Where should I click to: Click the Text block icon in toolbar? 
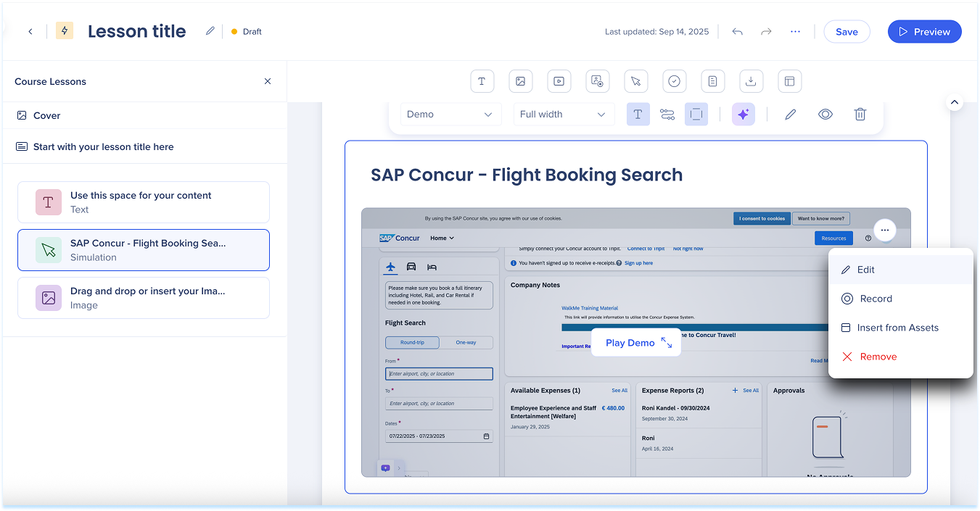click(x=482, y=81)
